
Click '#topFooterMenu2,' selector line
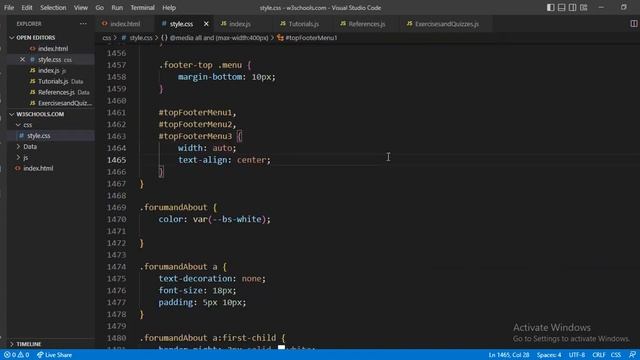[x=198, y=124]
